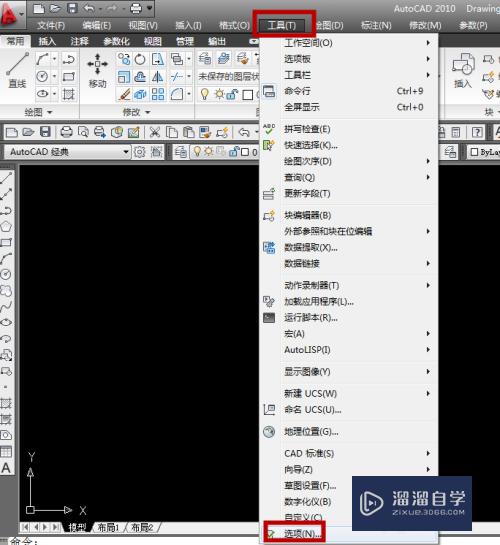
Task: Click the Insert block (插入) icon
Action: coord(463,71)
